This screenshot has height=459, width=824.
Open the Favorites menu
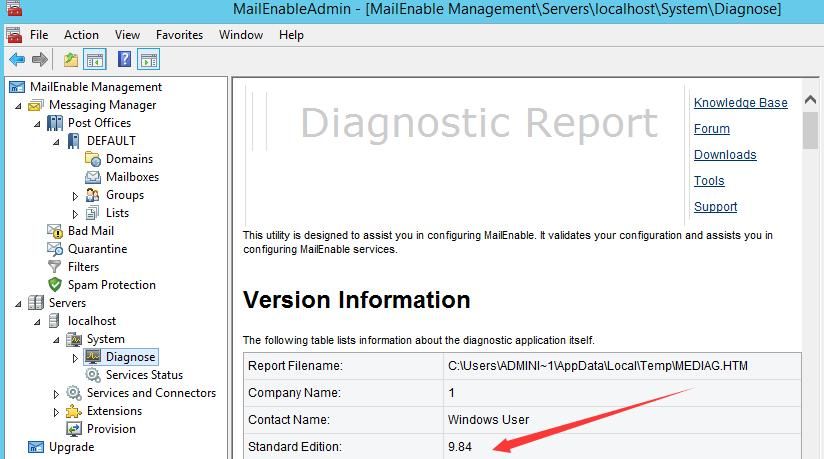(x=179, y=35)
